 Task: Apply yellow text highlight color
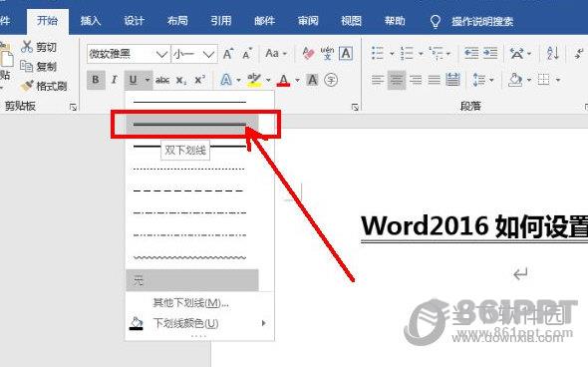[254, 80]
